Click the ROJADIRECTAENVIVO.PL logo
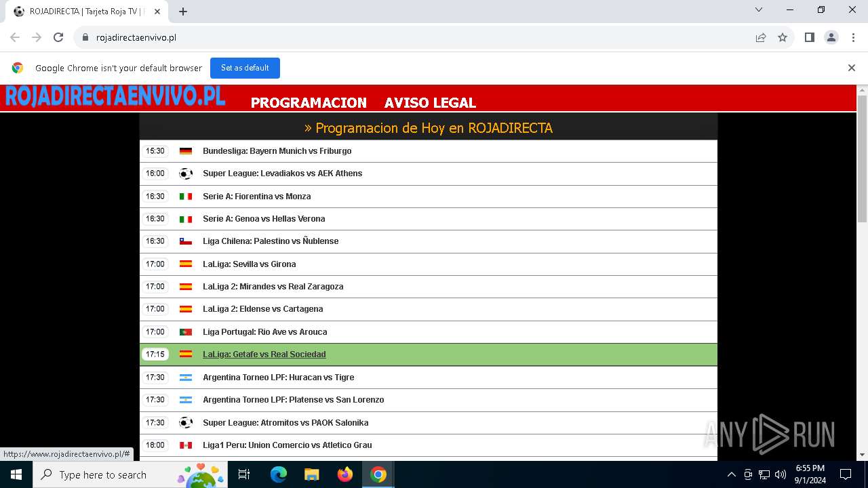The image size is (868, 488). (x=115, y=97)
